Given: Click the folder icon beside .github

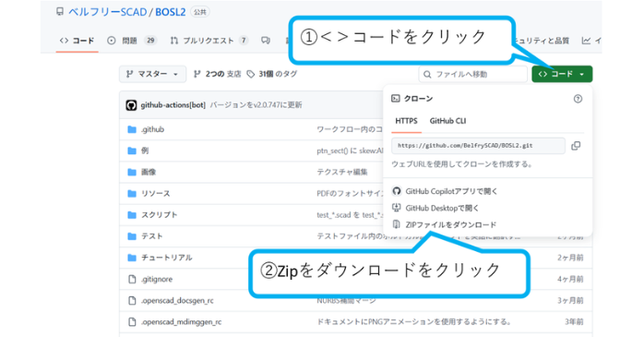Looking at the screenshot, I should (132, 129).
